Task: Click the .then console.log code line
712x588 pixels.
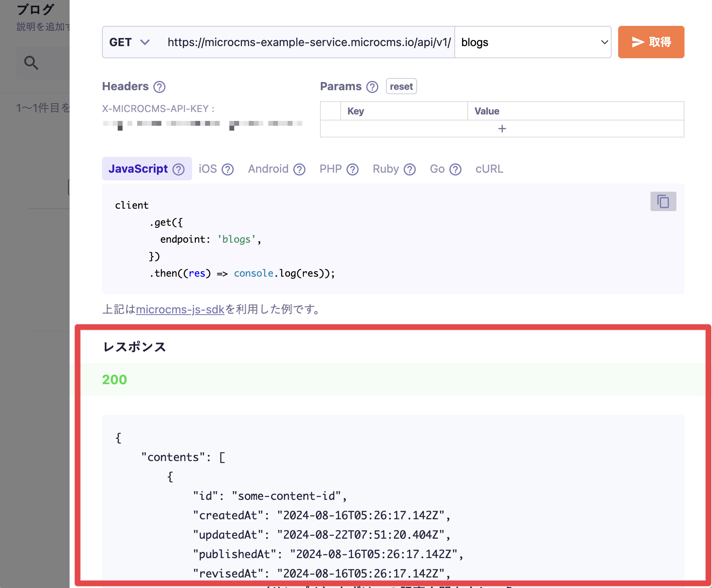Action: coord(242,273)
